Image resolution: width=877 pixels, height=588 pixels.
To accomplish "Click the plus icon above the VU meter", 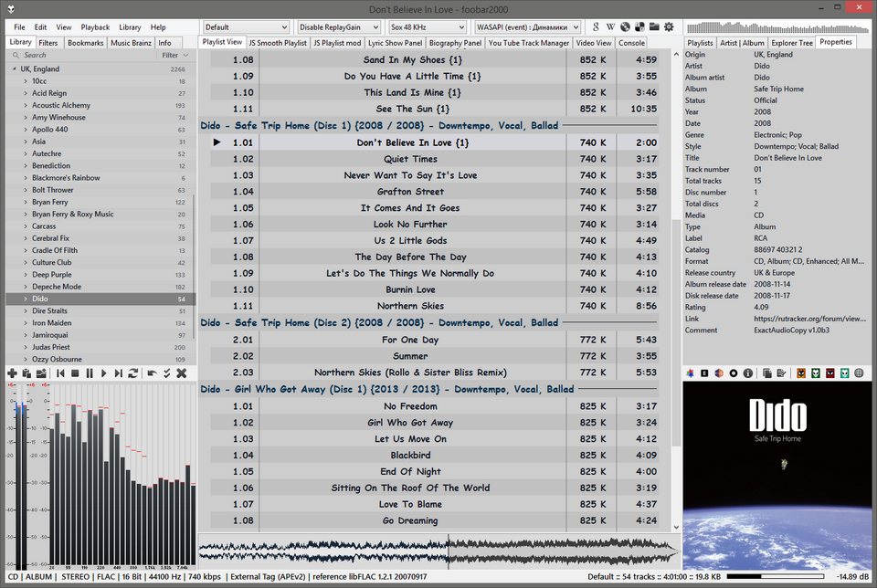I will [x=12, y=373].
